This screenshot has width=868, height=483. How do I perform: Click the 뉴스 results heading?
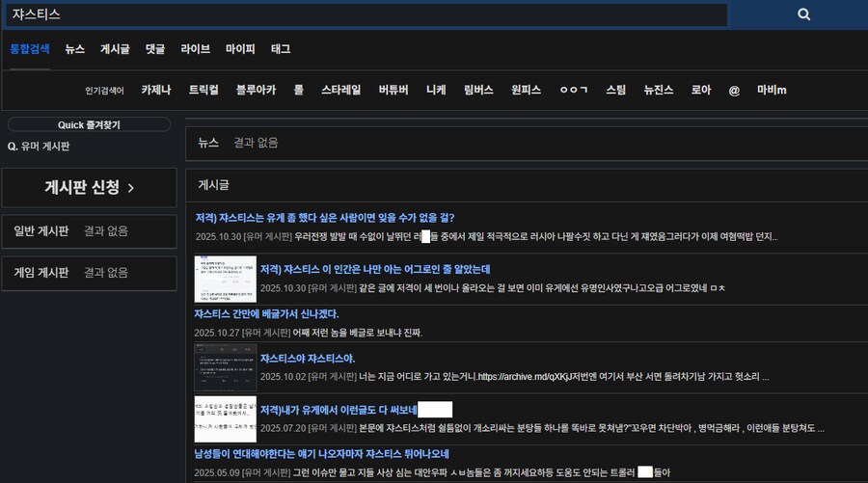coord(208,143)
